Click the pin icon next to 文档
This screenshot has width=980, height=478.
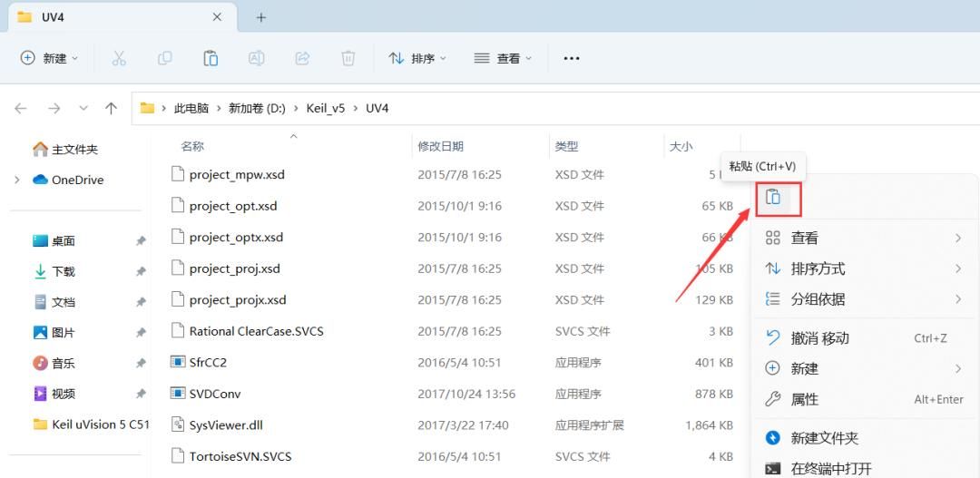[x=142, y=302]
